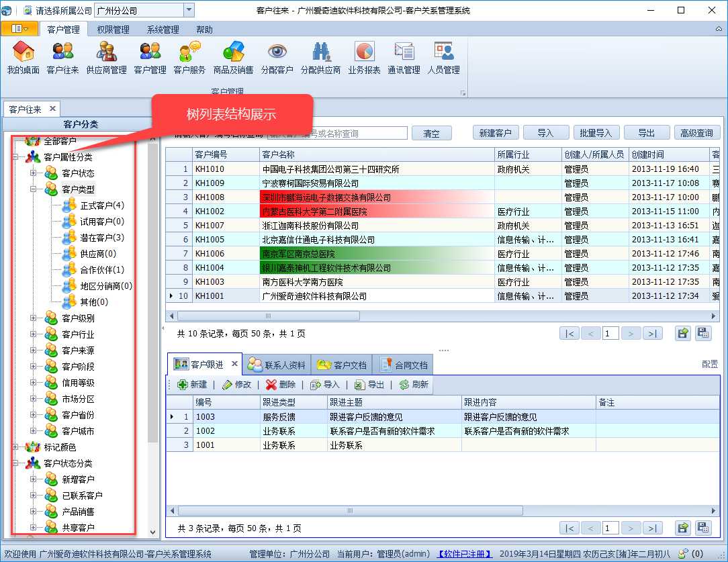The width and height of the screenshot is (728, 562).
Task: Switch to the 联系人资料 tab
Action: (276, 365)
